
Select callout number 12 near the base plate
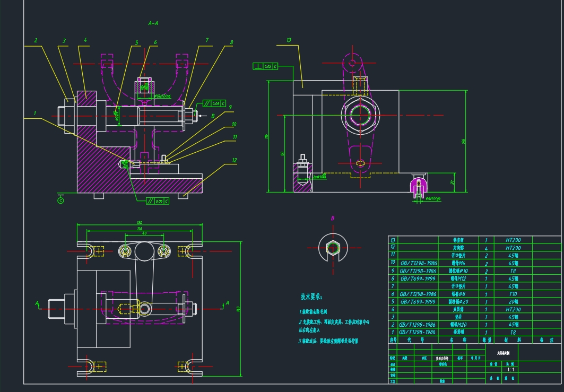pos(234,160)
